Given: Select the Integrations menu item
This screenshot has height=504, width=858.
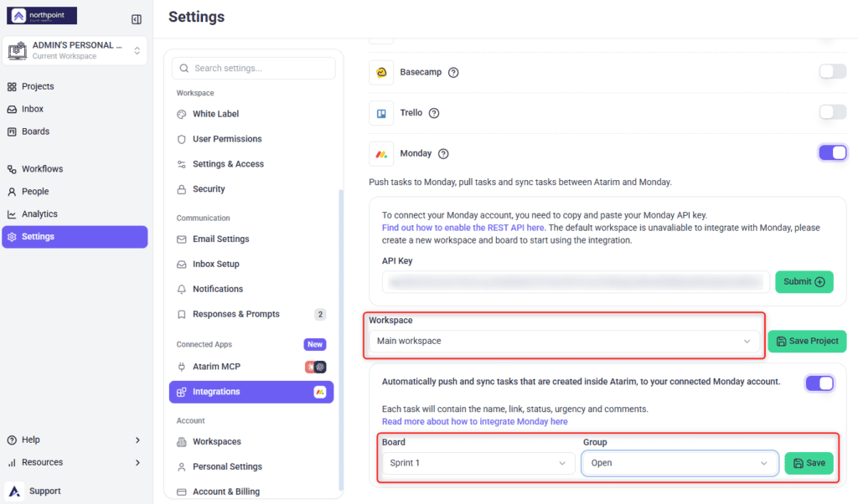Looking at the screenshot, I should point(251,392).
